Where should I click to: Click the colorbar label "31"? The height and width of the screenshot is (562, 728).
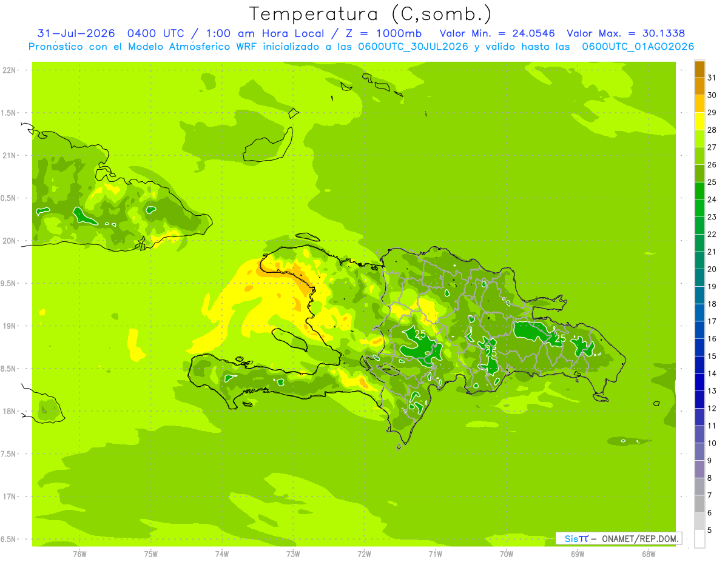(x=712, y=78)
